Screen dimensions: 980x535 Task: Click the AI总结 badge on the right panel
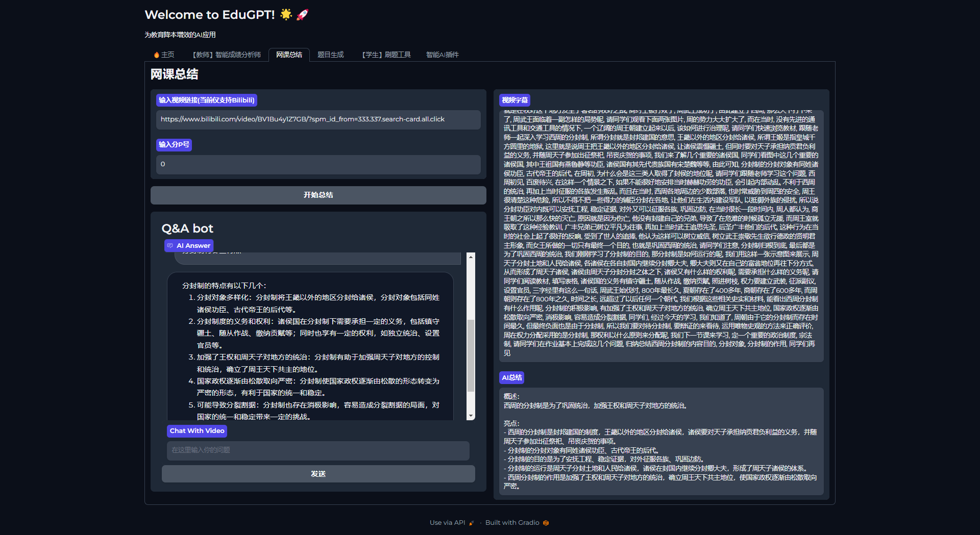coord(511,377)
